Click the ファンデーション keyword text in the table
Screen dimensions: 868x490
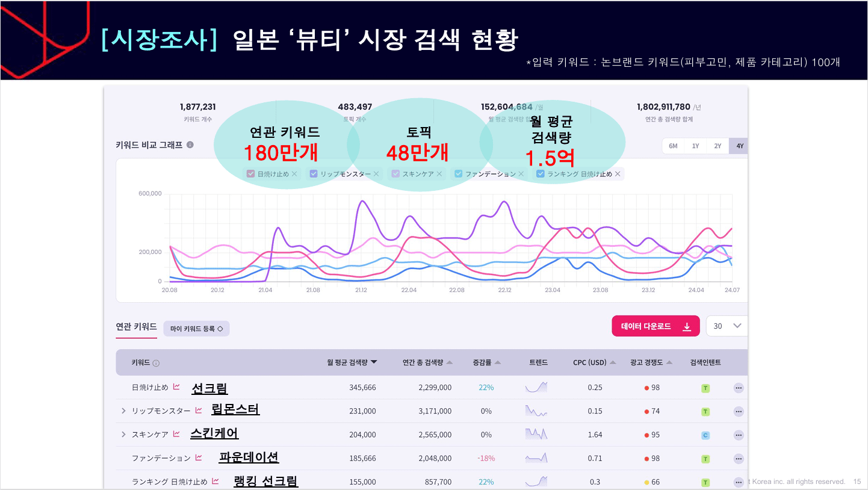pos(161,459)
